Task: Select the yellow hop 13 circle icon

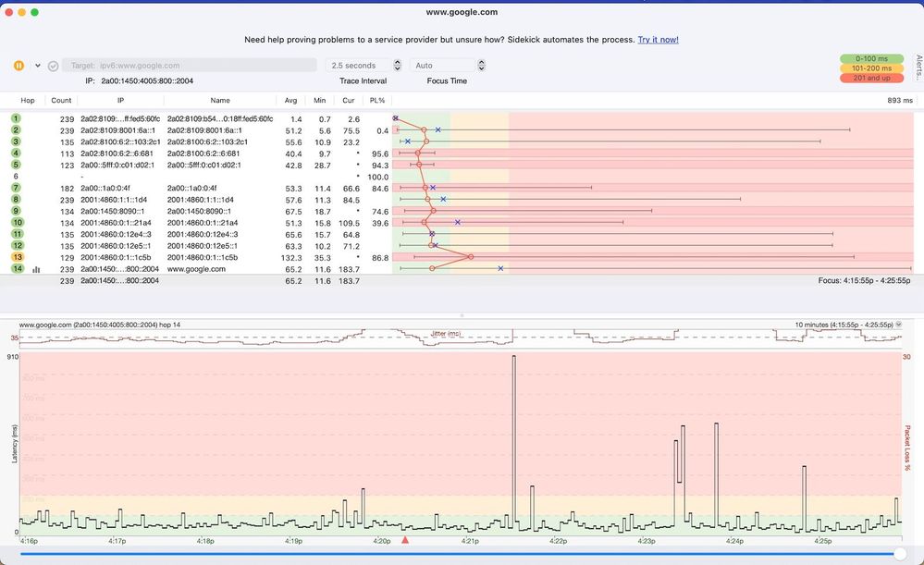Action: click(x=17, y=257)
